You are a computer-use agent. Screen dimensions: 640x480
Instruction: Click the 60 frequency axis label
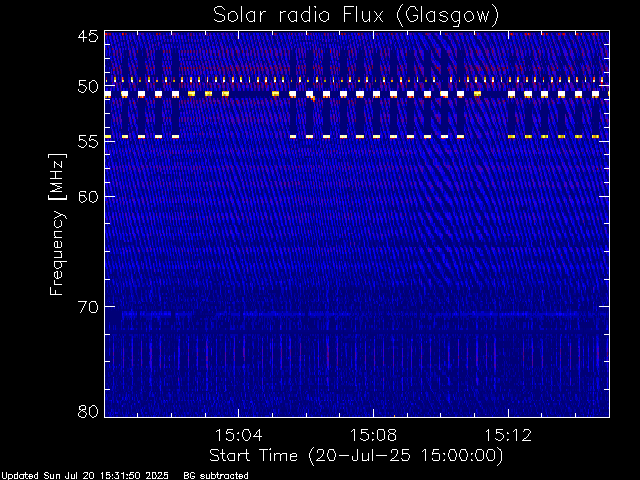[88, 197]
